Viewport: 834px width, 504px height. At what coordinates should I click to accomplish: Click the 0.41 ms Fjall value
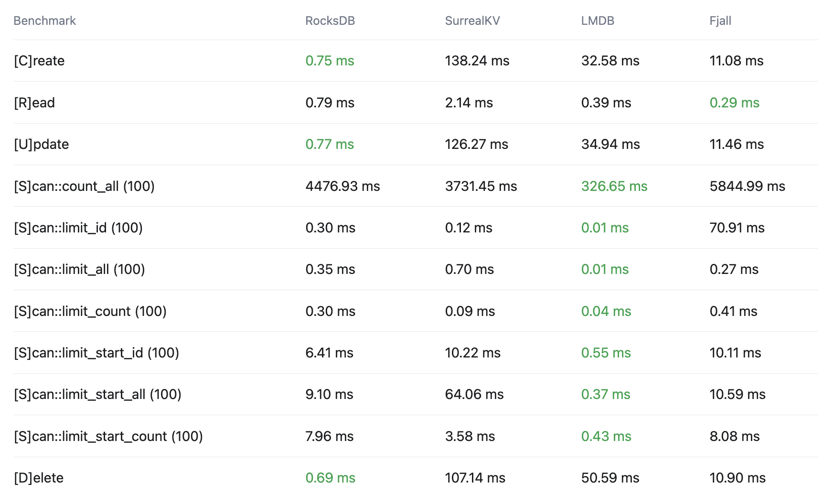(734, 311)
